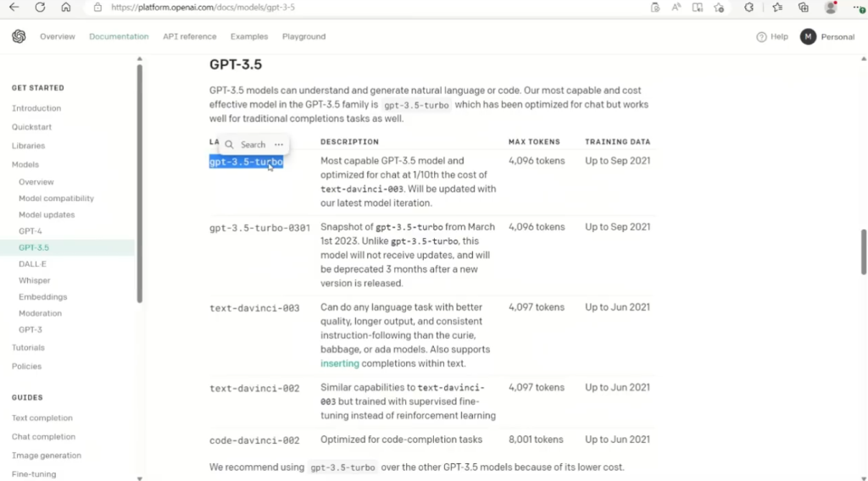Viewport: 868px width, 481px height.
Task: Click the 'inserting' hyperlink in text-davinci-003 description
Action: coord(340,363)
